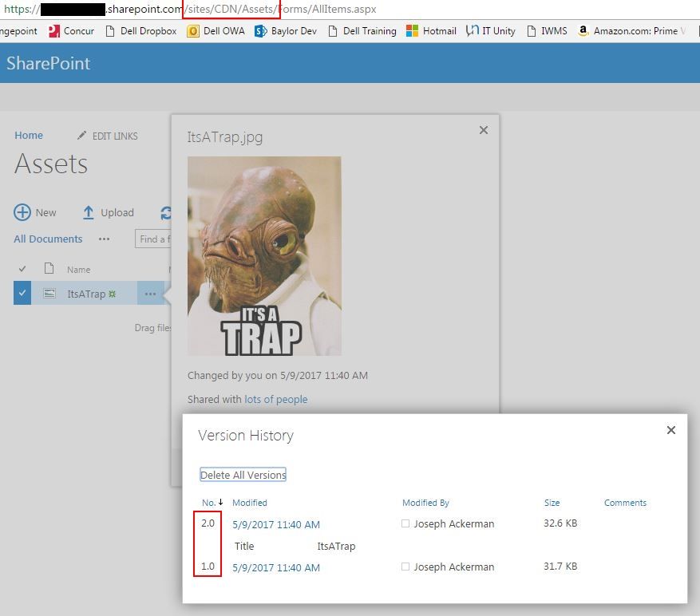Upload a file to Assets library
Image resolution: width=700 pixels, height=616 pixels.
[x=108, y=212]
